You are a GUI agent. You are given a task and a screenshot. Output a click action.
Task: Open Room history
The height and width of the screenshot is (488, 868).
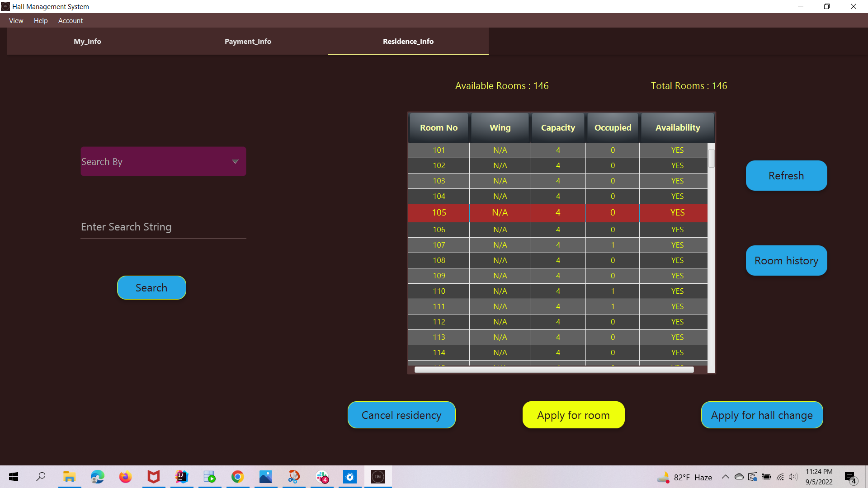(786, 260)
